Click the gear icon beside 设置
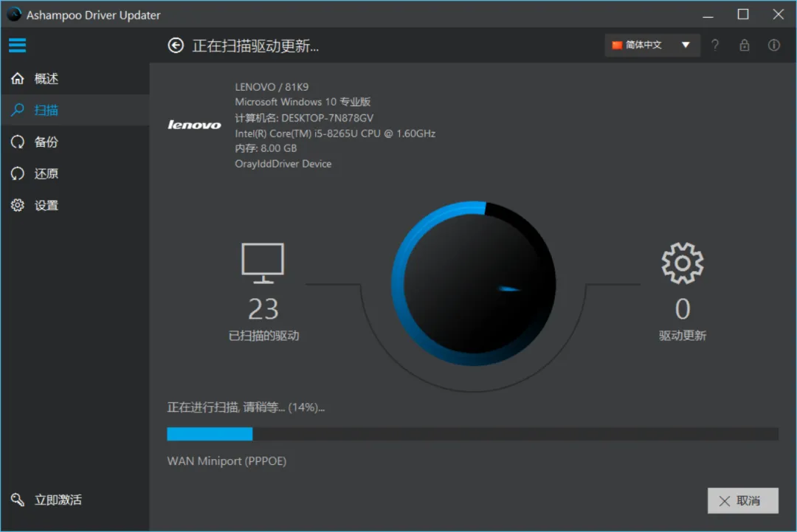The width and height of the screenshot is (797, 532). pyautogui.click(x=18, y=205)
